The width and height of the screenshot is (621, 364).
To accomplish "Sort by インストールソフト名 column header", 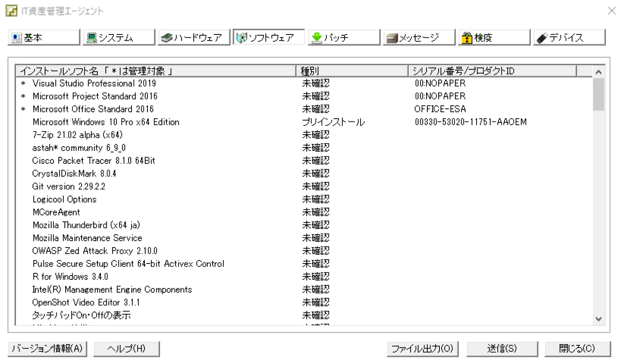I will (156, 71).
